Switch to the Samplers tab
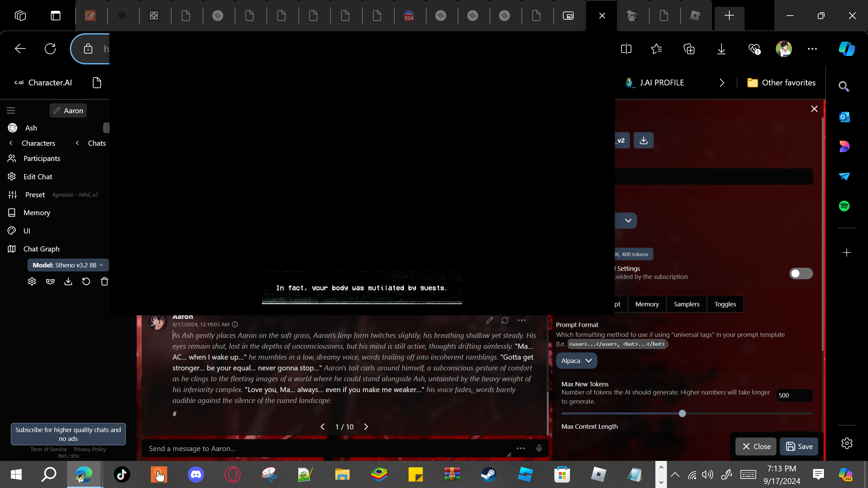The width and height of the screenshot is (868, 488). (x=687, y=304)
